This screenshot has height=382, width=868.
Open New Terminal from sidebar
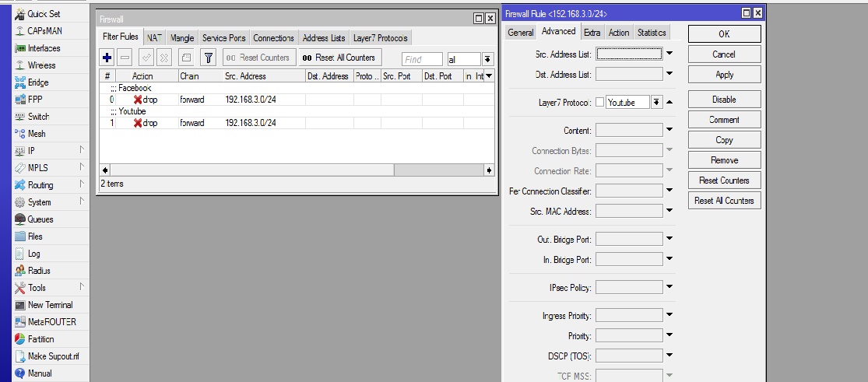[x=50, y=305]
